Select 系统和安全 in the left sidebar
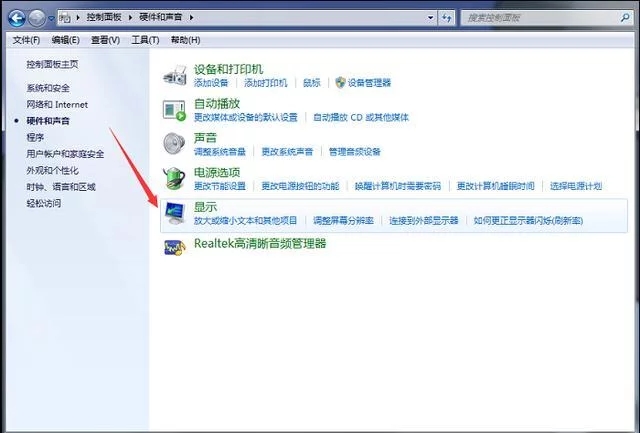The height and width of the screenshot is (433, 640). [48, 88]
